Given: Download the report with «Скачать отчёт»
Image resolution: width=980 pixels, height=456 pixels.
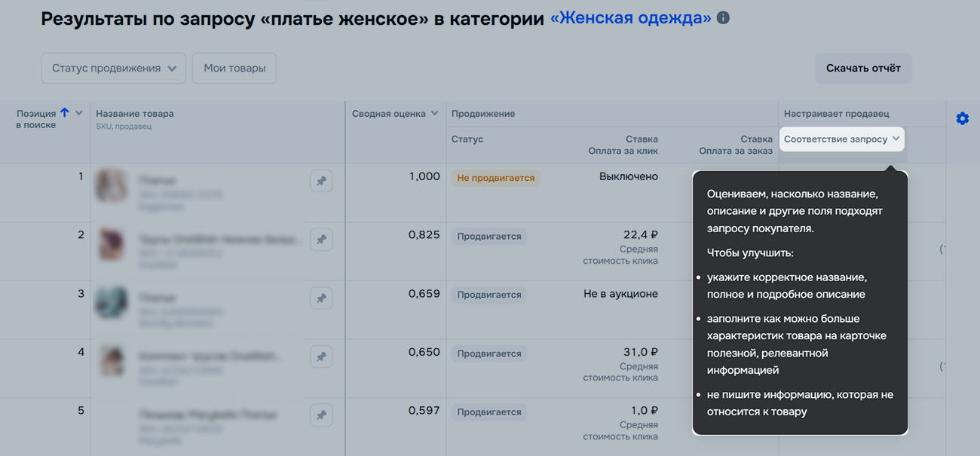Looking at the screenshot, I should pos(863,68).
